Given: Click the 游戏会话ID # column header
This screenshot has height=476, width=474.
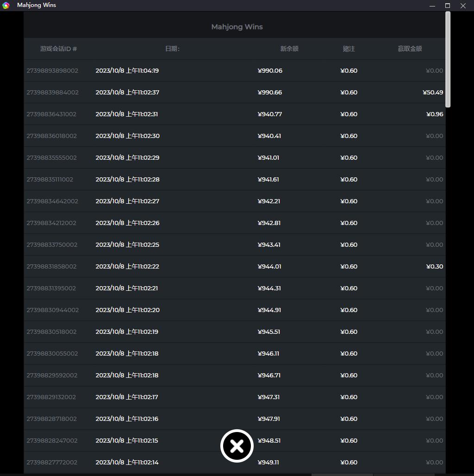Looking at the screenshot, I should tap(59, 49).
